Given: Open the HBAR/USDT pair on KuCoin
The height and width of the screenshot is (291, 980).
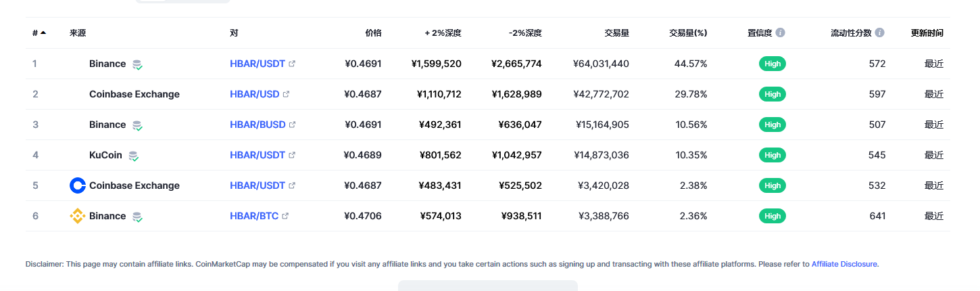Looking at the screenshot, I should [x=258, y=155].
